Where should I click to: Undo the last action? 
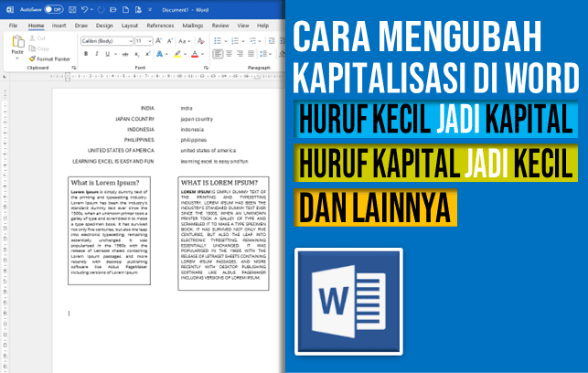click(84, 10)
